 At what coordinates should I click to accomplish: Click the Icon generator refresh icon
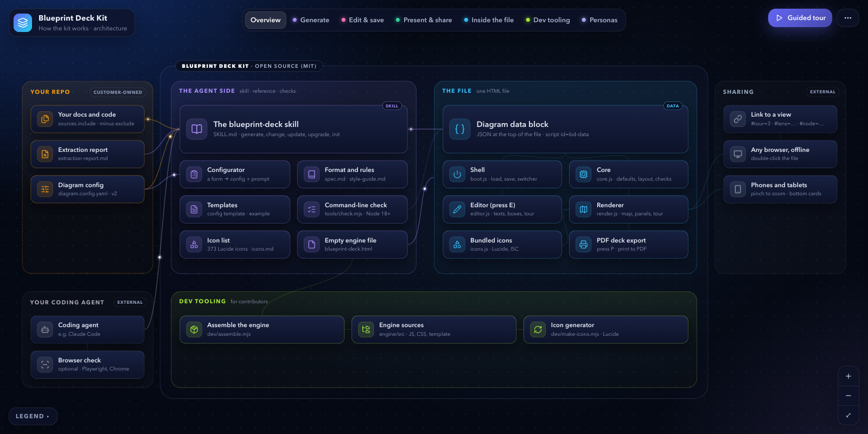click(538, 329)
